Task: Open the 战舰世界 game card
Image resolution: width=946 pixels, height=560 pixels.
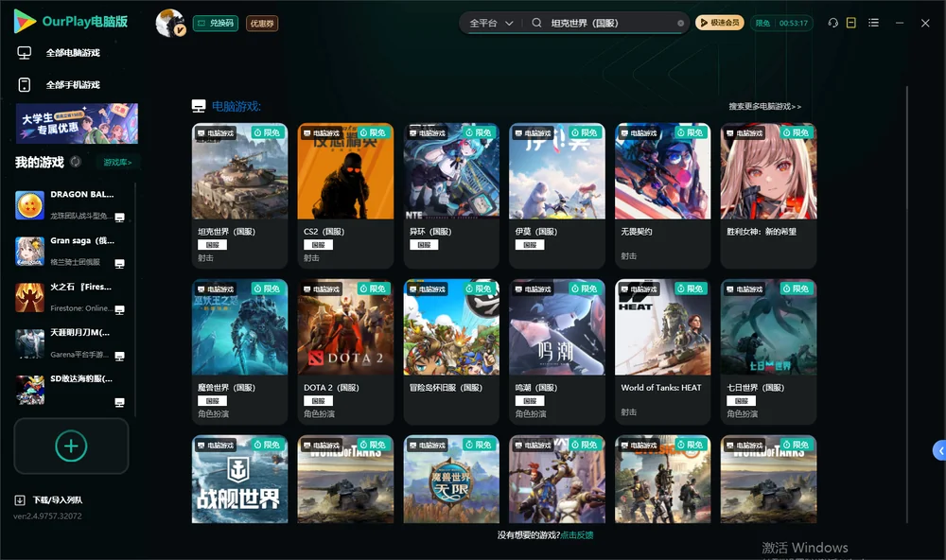Action: click(239, 480)
